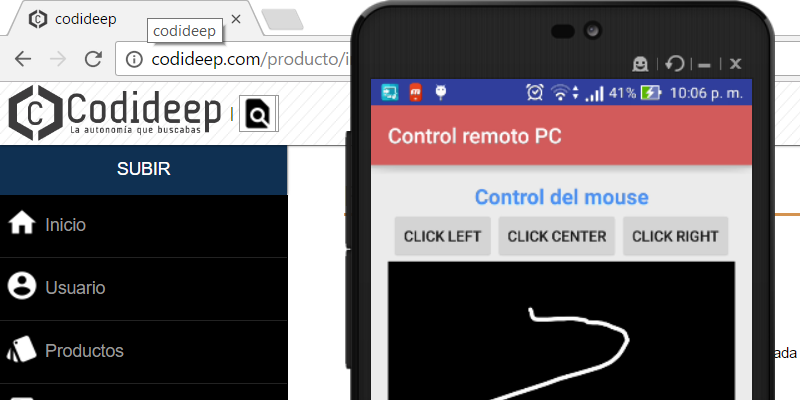This screenshot has height=400, width=800.
Task: Click the site info icon in address bar
Action: [x=134, y=60]
